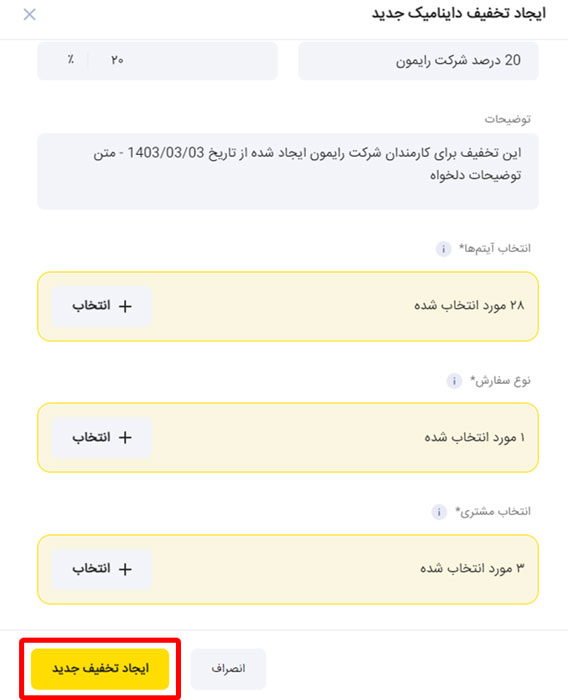568x700 pixels.
Task: Open info tooltip for انتخاب آیتم‌ها
Action: click(443, 249)
